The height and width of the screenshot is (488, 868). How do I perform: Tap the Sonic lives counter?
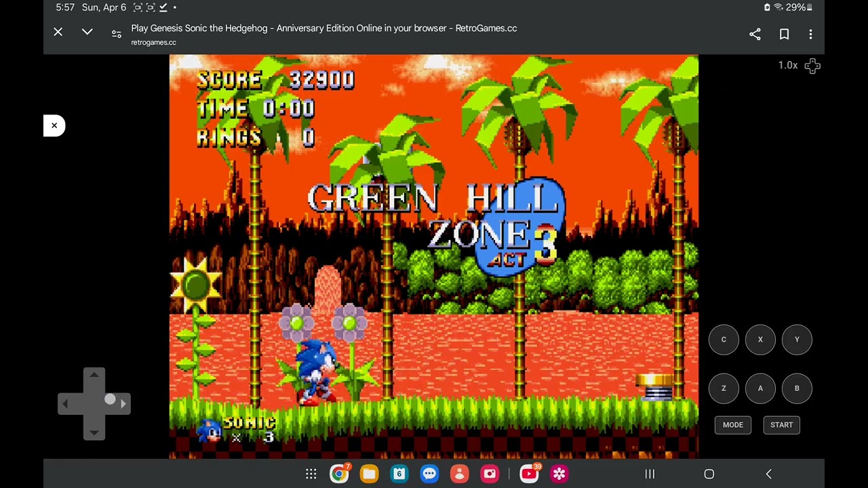click(236, 430)
